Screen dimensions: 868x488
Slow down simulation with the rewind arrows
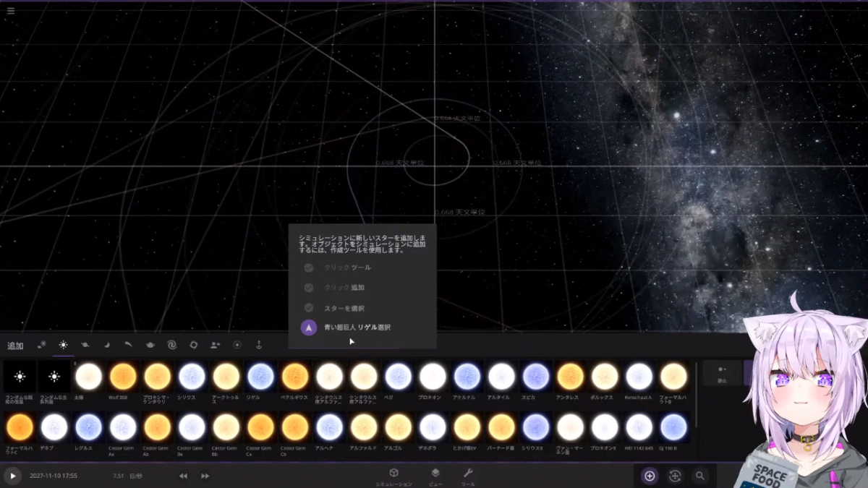point(183,476)
